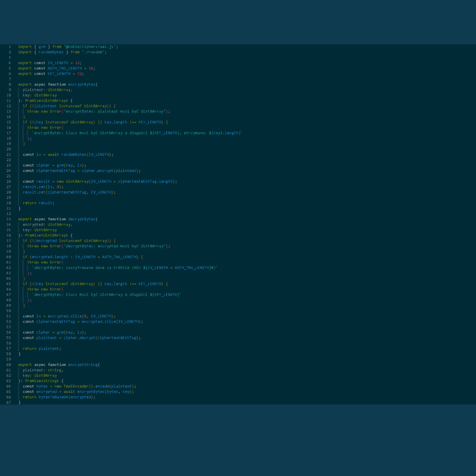Screen dimensions: 476x476
Task: Click the AUTH_TAG_LENGTH constant name on line 5
Action: [x=65, y=68]
